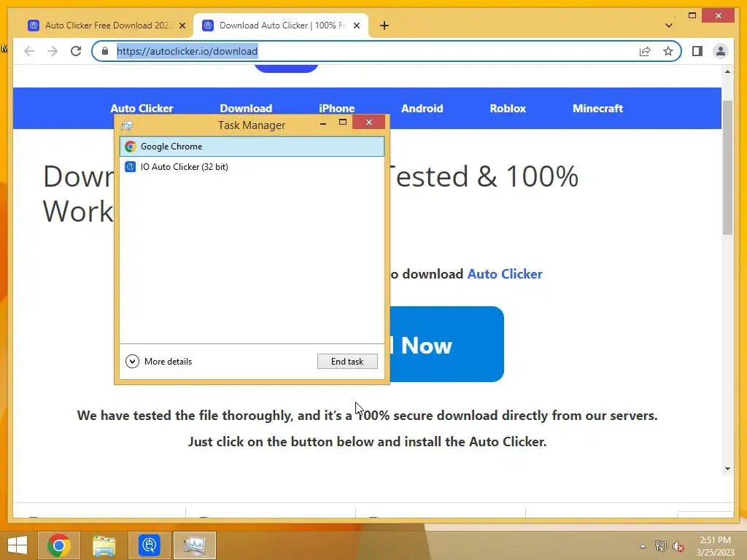Open IO Auto Clicker taskbar icon

(x=149, y=545)
